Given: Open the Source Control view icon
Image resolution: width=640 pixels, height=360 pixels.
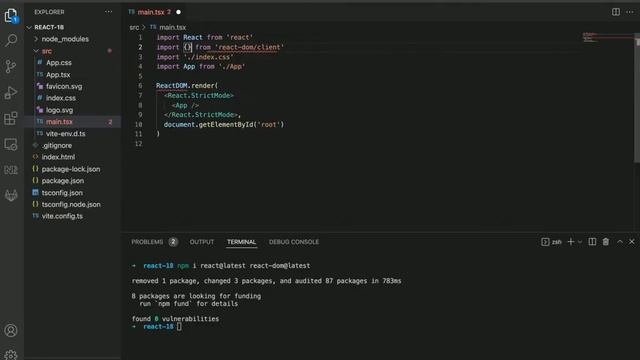Looking at the screenshot, I should pyautogui.click(x=11, y=66).
